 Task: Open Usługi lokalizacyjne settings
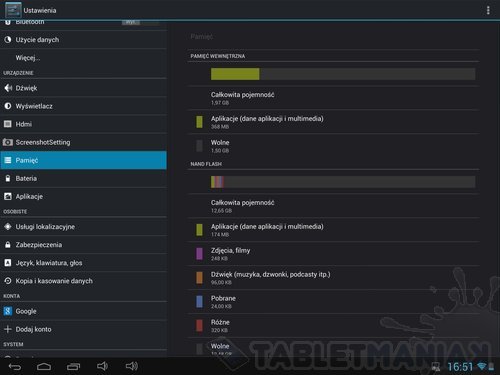83,227
